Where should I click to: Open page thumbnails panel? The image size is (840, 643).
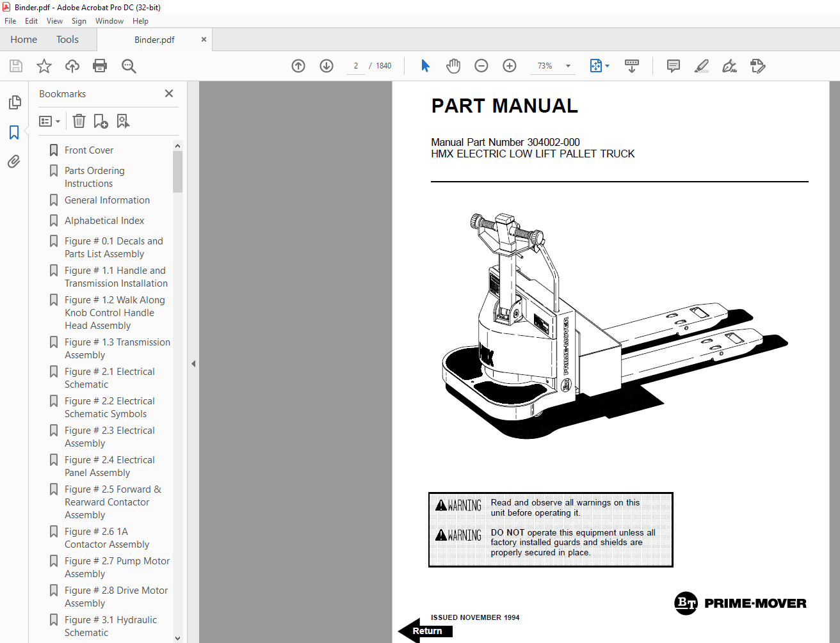(14, 102)
